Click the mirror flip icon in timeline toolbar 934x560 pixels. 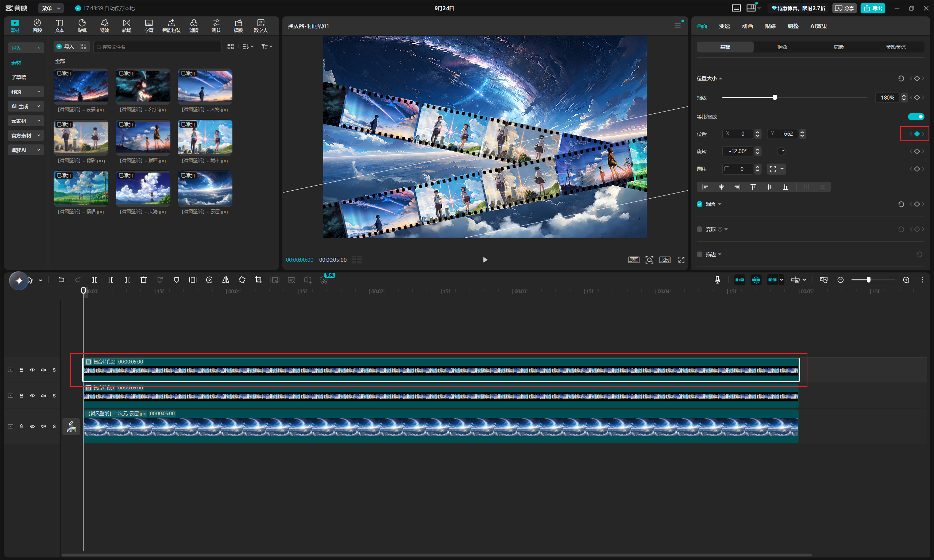(225, 280)
